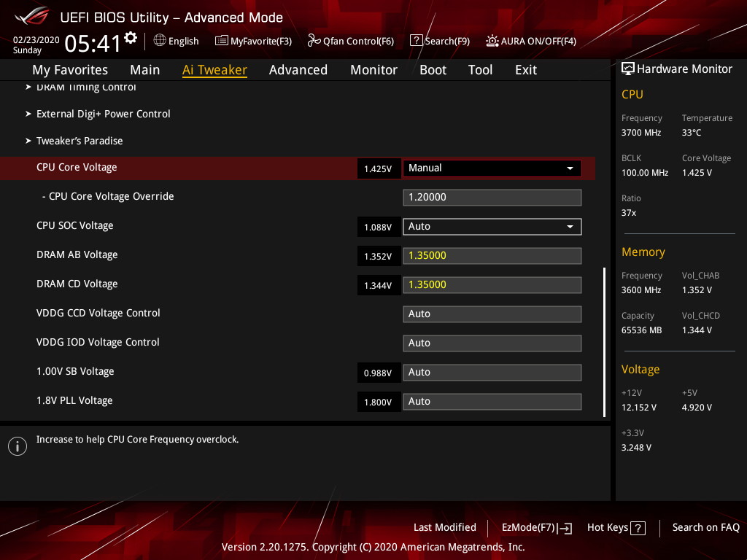Open the Exit tab
Viewport: 747px width, 560px height.
[526, 70]
